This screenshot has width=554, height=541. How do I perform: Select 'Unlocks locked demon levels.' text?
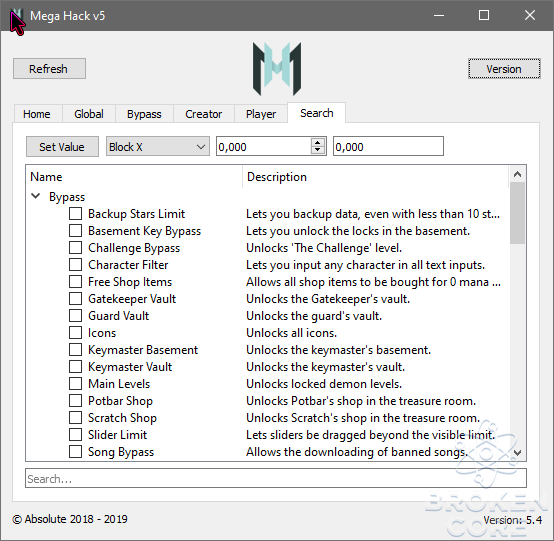point(324,384)
